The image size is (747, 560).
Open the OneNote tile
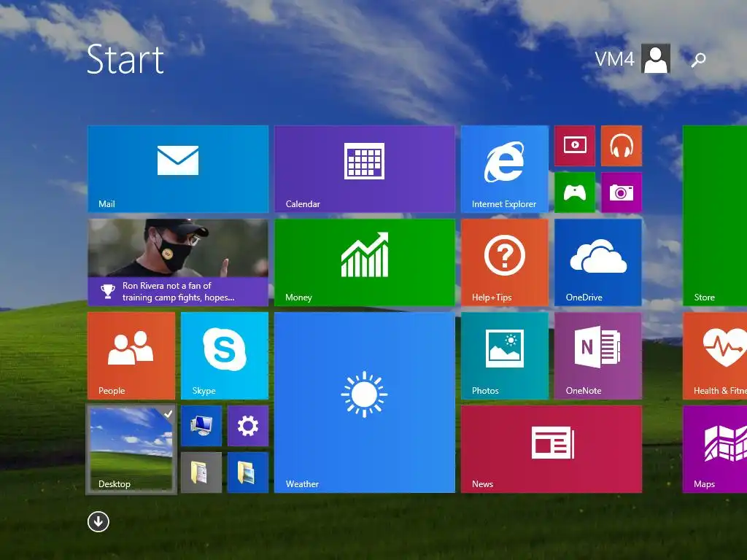(x=598, y=355)
